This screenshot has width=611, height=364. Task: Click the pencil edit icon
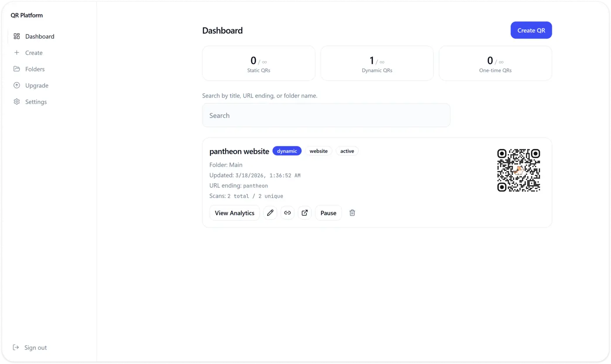pyautogui.click(x=270, y=213)
